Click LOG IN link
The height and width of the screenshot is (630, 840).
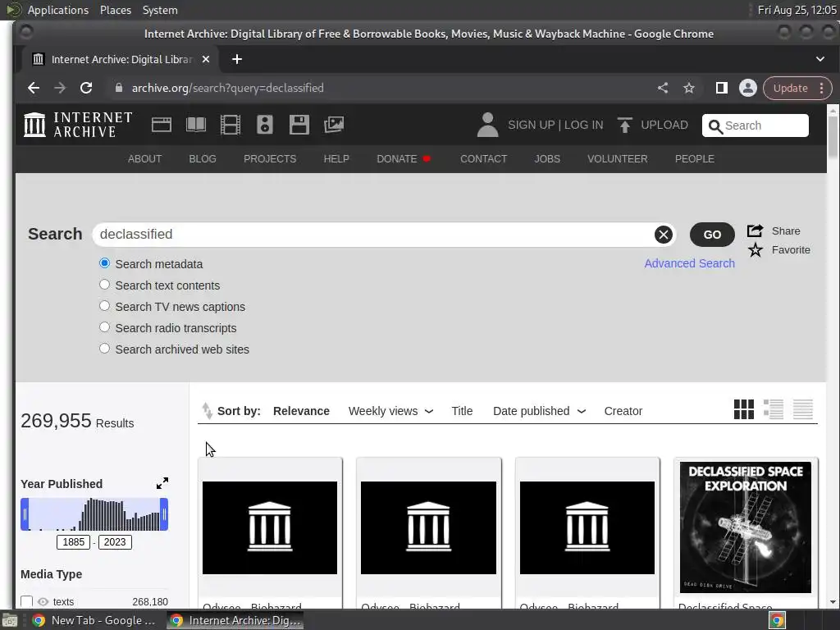[583, 125]
